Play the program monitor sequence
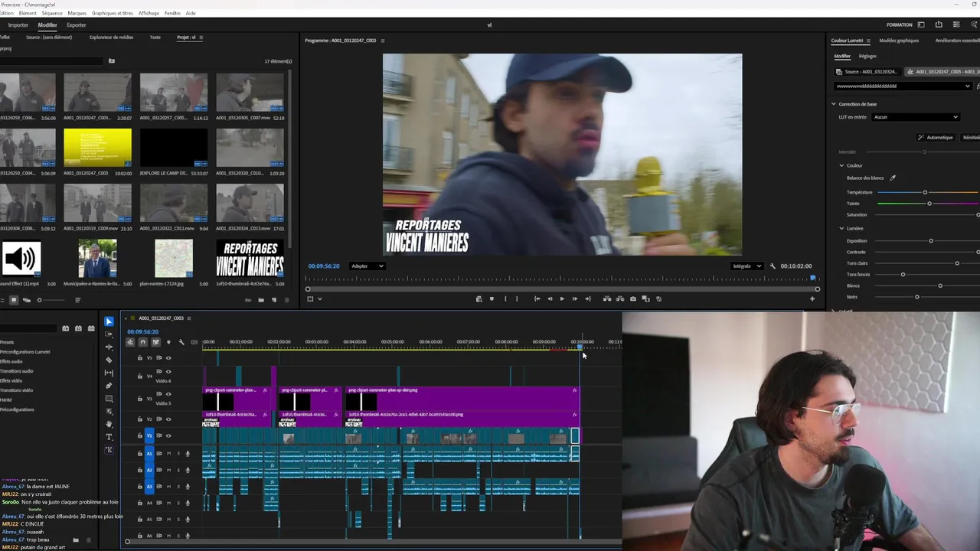This screenshot has height=551, width=980. pos(562,299)
